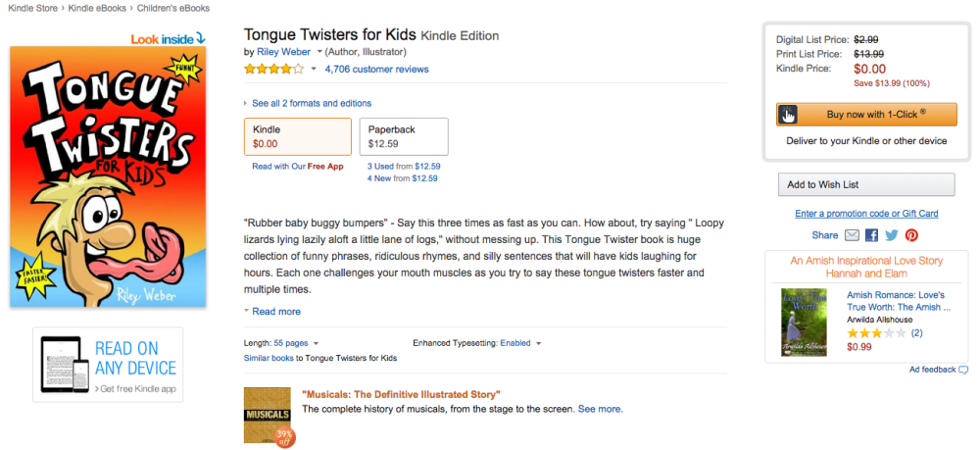Add the book to Wish List
The height and width of the screenshot is (450, 980).
[x=865, y=184]
